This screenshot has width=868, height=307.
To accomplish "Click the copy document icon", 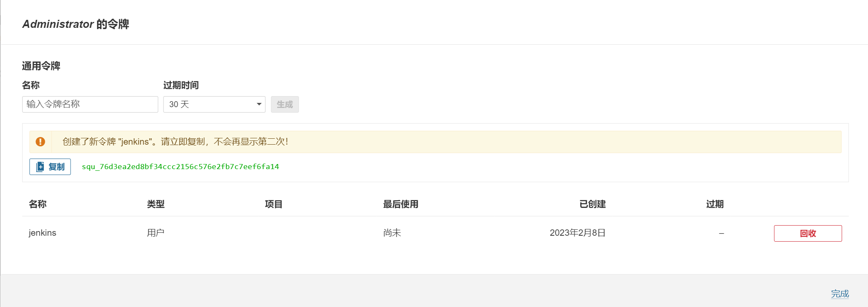I will [40, 167].
